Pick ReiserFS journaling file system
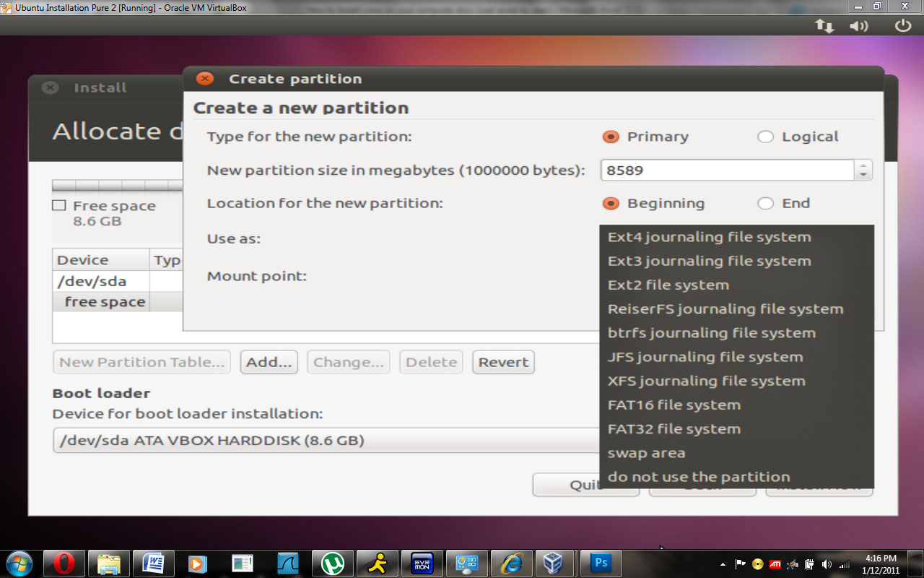The image size is (924, 578). tap(736, 309)
